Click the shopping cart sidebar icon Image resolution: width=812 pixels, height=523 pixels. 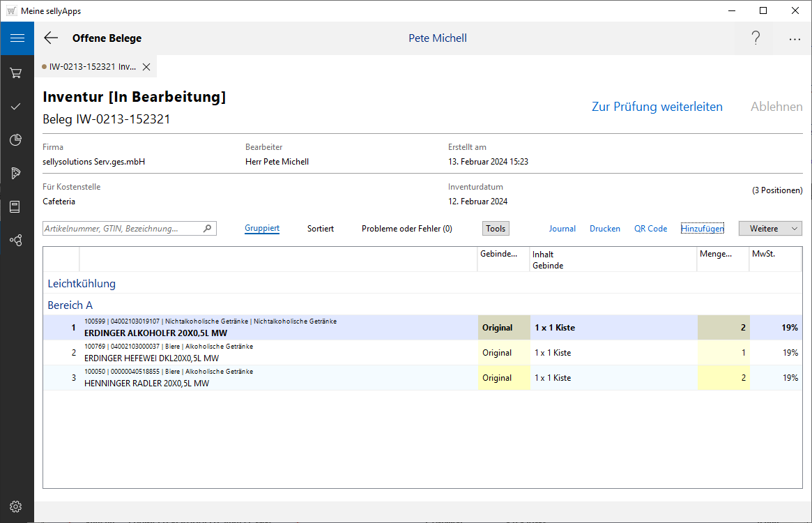[x=17, y=73]
